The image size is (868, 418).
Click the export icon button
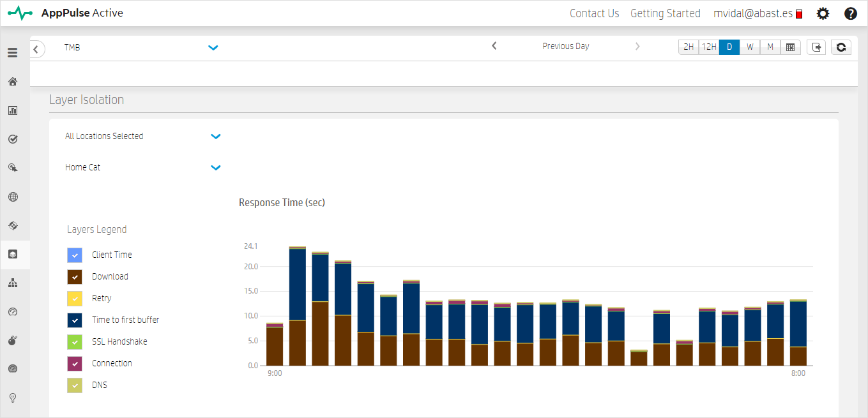click(x=816, y=47)
